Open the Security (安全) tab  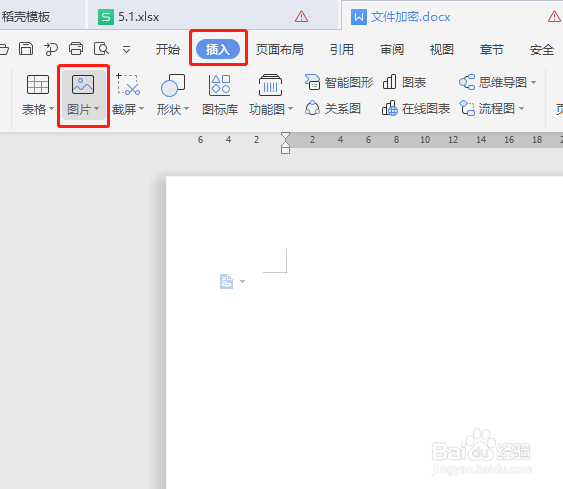(x=542, y=49)
